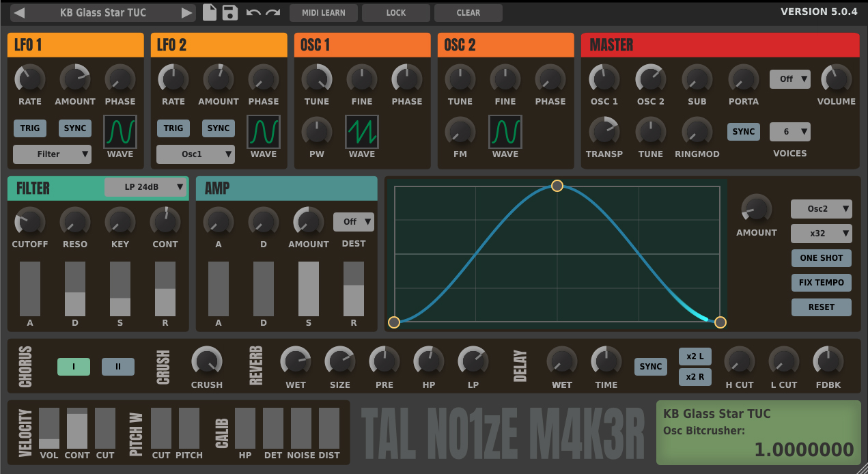Adjust the AMP Release slider

tap(354, 289)
